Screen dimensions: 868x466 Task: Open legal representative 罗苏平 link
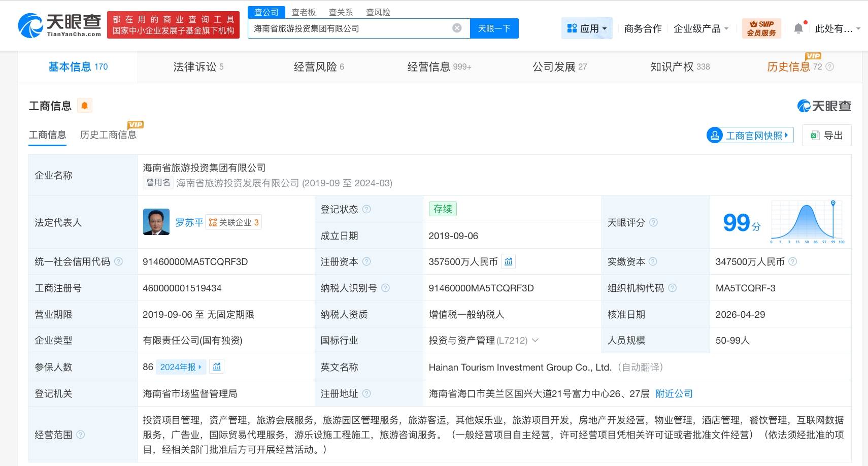189,222
